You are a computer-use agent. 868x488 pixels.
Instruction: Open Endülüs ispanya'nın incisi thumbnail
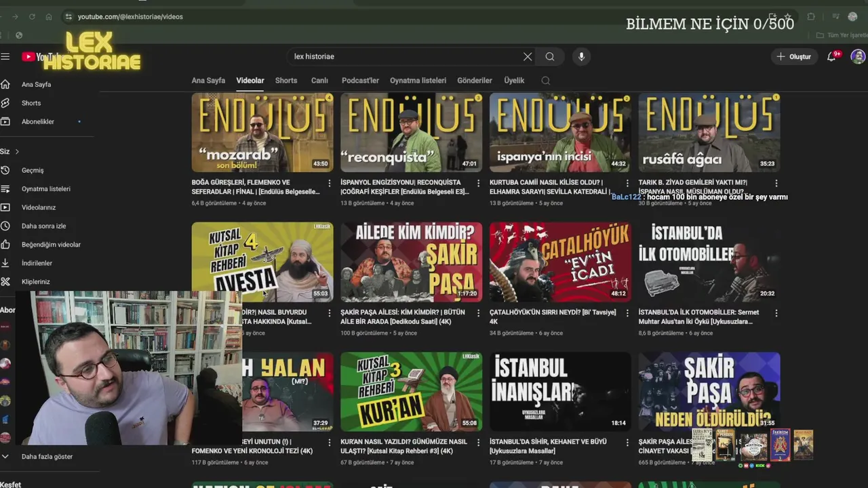click(560, 132)
